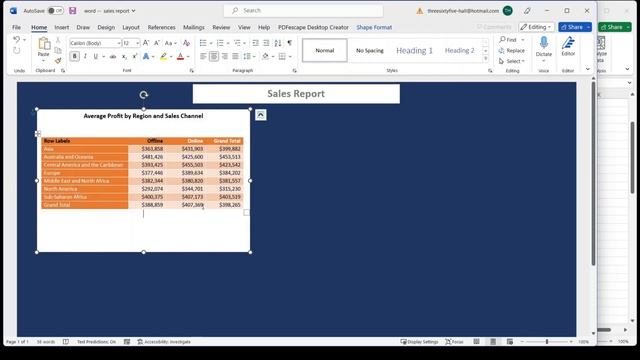Align text right
Screen dimensions: 640x360
click(225, 56)
